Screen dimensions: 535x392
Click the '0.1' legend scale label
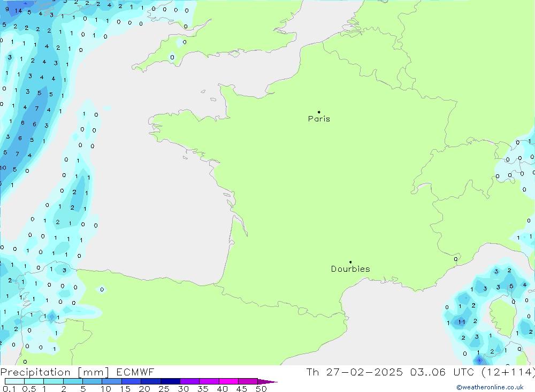click(x=9, y=389)
